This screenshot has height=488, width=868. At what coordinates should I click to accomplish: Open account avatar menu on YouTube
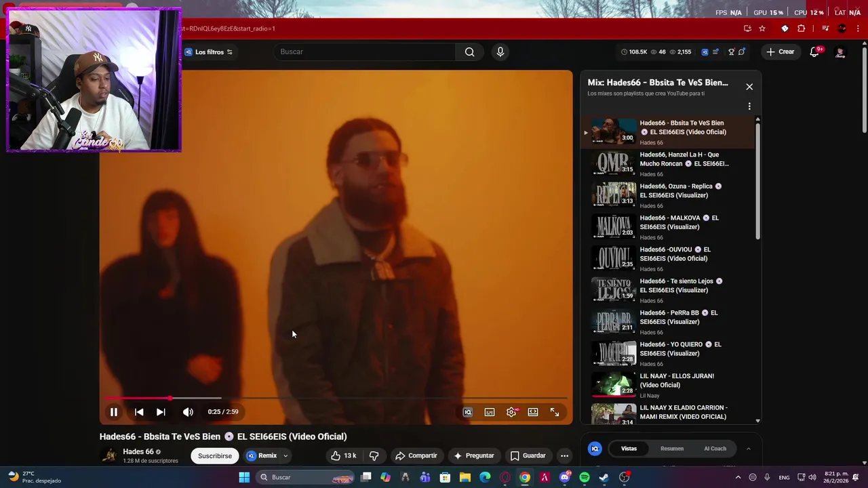coord(840,52)
